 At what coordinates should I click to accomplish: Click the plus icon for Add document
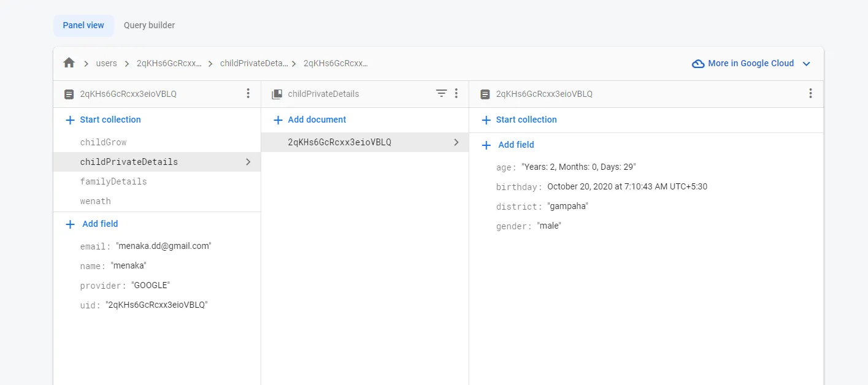click(x=278, y=120)
